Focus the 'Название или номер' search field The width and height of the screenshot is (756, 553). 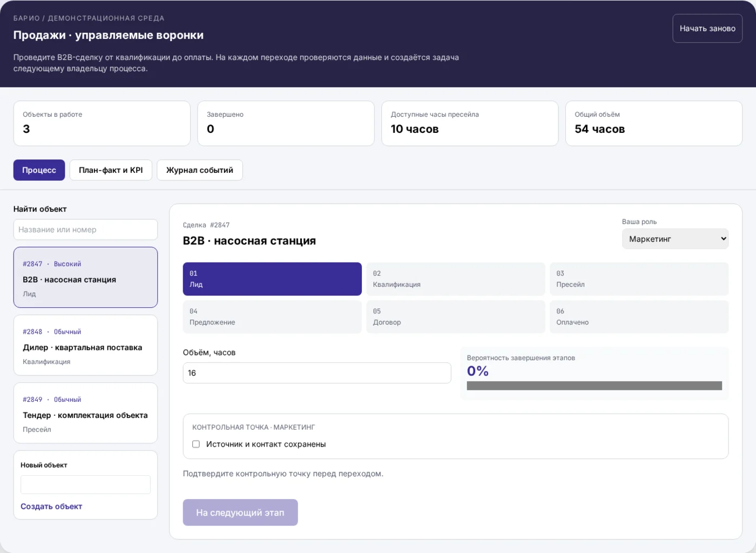85,230
